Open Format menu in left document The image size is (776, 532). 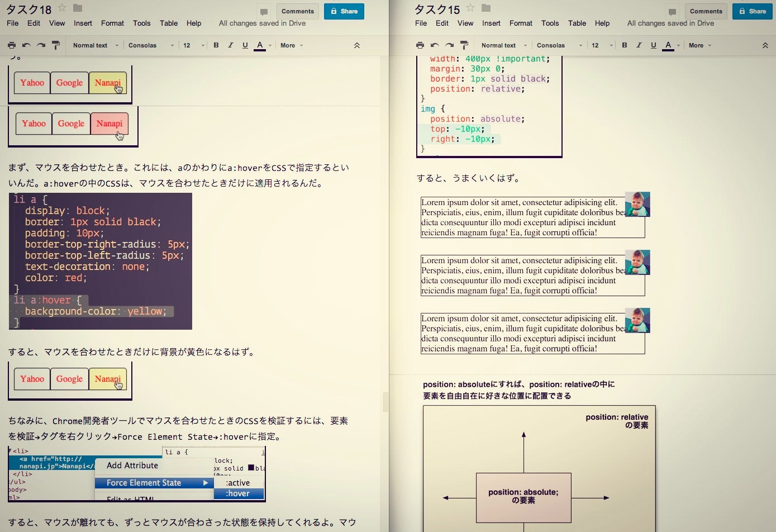click(112, 23)
